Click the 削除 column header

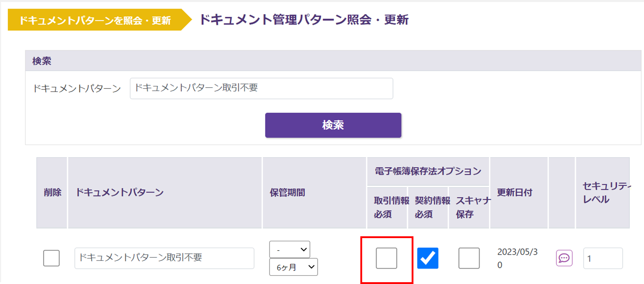pyautogui.click(x=52, y=193)
